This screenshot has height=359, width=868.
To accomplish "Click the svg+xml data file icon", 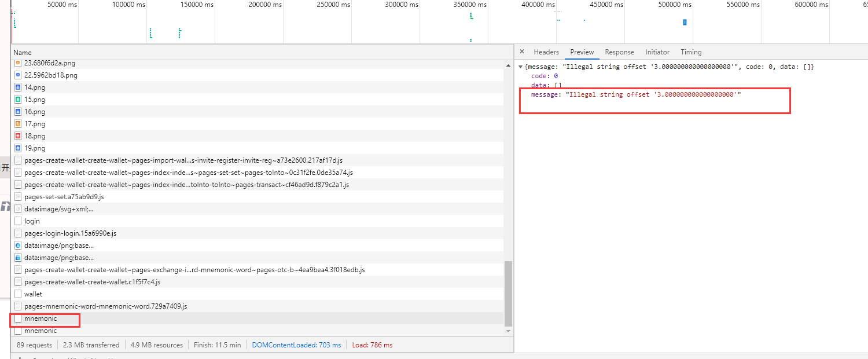I will coord(18,209).
